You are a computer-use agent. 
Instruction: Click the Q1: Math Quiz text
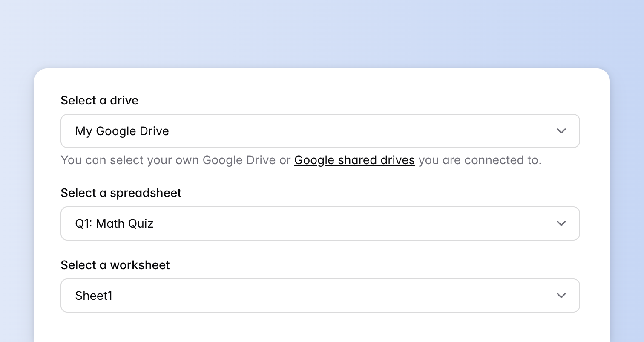(114, 223)
